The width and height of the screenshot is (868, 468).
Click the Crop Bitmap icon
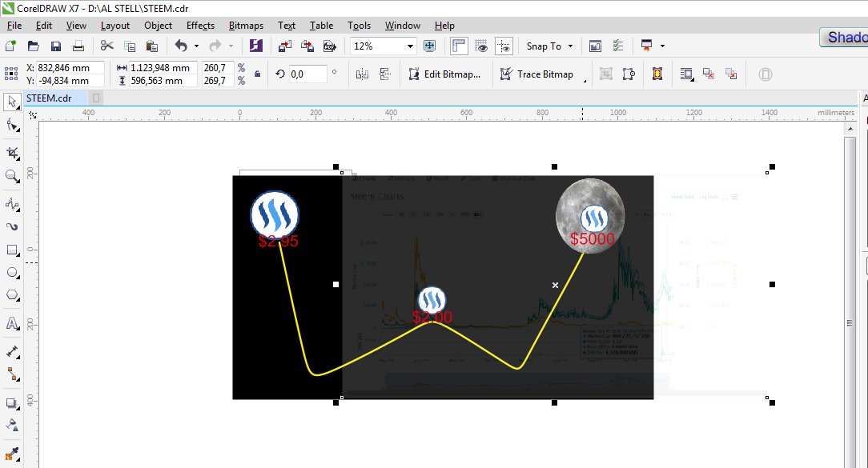point(606,74)
